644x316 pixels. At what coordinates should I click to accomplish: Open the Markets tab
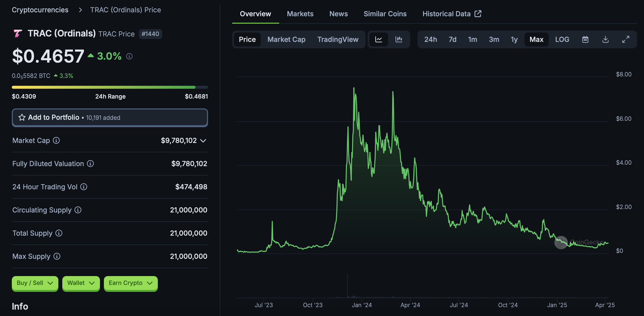coord(300,14)
